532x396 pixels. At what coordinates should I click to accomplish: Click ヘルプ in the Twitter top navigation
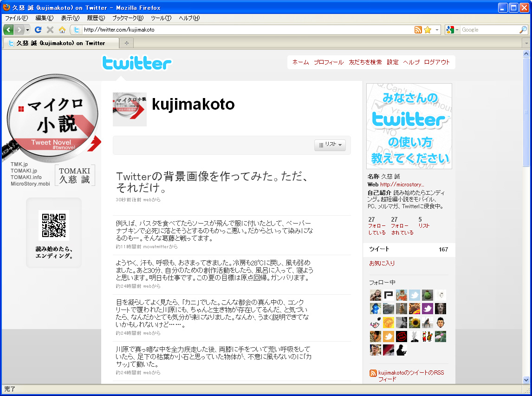[x=411, y=62]
